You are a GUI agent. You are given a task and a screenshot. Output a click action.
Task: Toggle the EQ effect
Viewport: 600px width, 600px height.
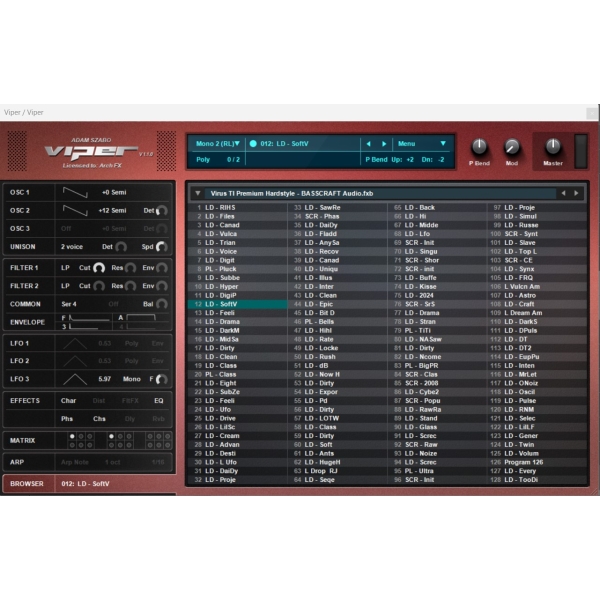pos(159,401)
